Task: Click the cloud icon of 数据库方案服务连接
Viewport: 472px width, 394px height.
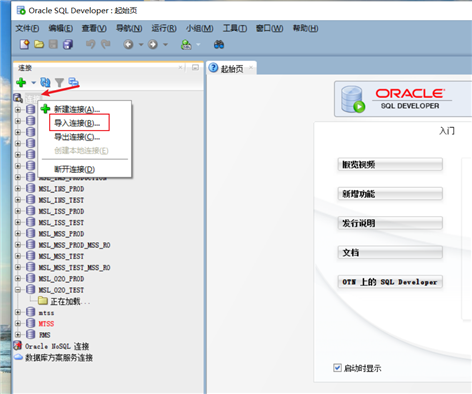Action: [x=18, y=357]
